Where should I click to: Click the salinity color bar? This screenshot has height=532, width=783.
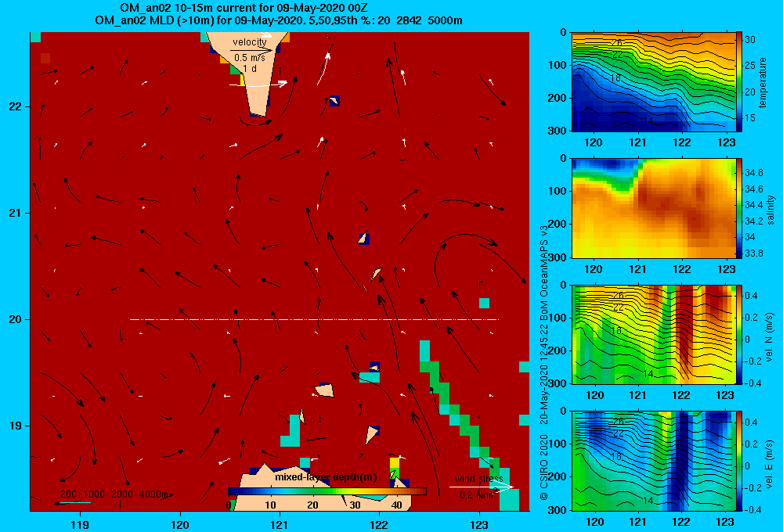(739, 208)
